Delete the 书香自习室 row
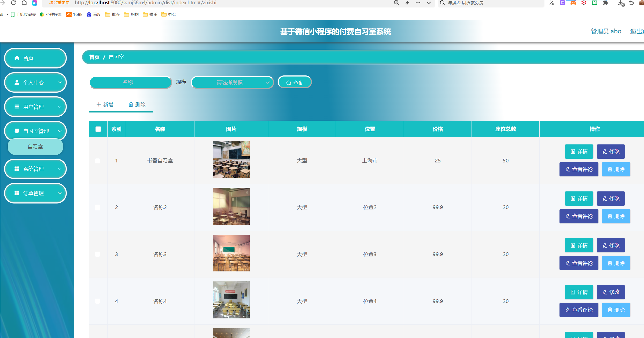The height and width of the screenshot is (338, 644). pyautogui.click(x=616, y=169)
